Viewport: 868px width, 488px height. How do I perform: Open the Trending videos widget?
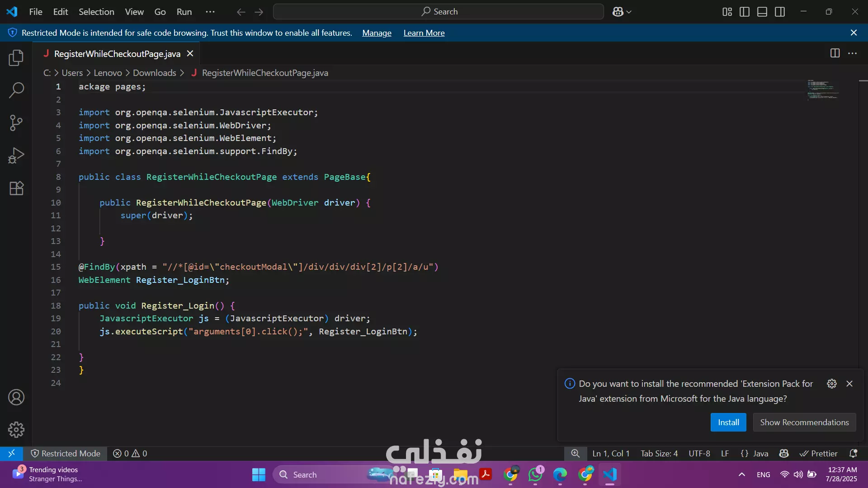pyautogui.click(x=47, y=474)
